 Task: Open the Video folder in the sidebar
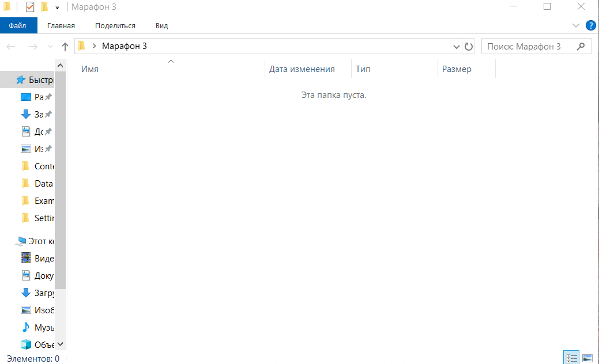[37, 258]
